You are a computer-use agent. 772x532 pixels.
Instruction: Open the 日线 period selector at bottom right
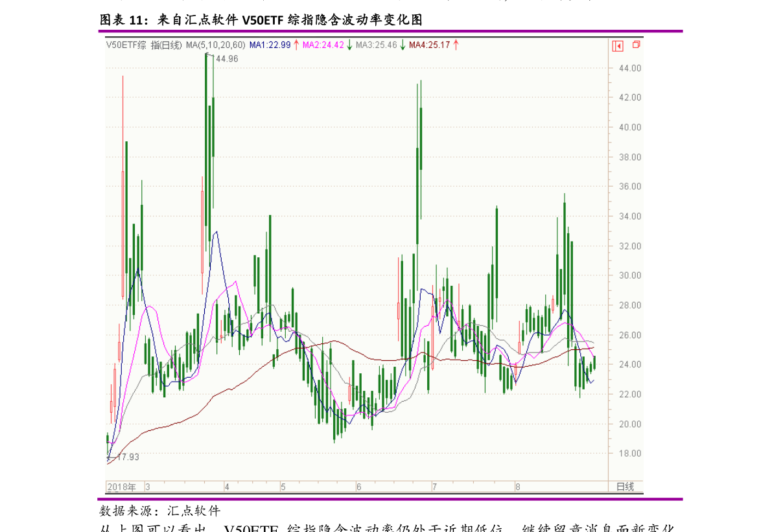point(625,487)
